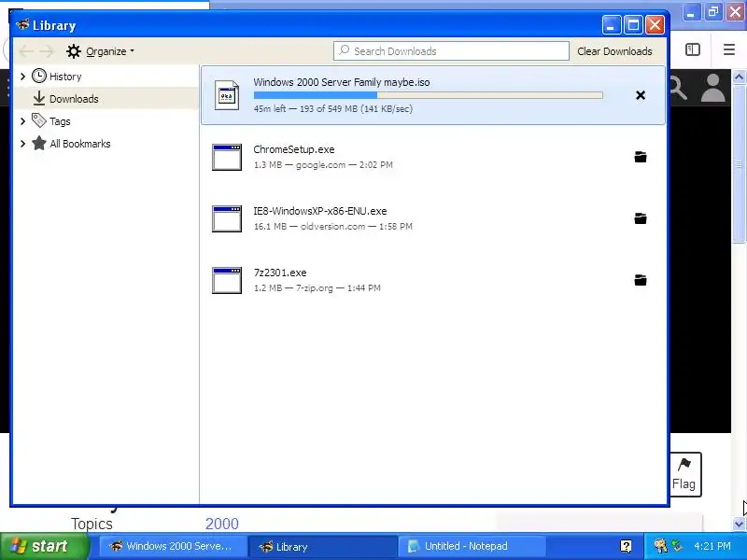The height and width of the screenshot is (560, 747).
Task: Open the browser hamburger menu
Action: pos(729,49)
